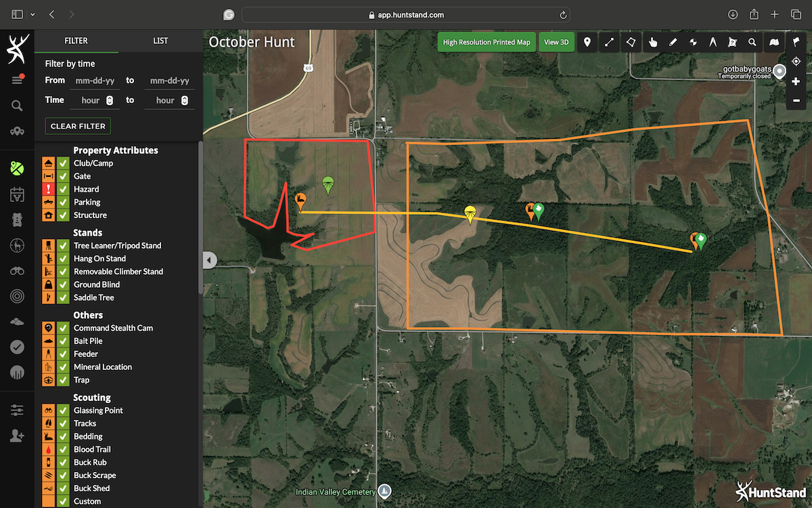The width and height of the screenshot is (812, 508).
Task: Toggle the Glassing Point checkbox
Action: 64,410
